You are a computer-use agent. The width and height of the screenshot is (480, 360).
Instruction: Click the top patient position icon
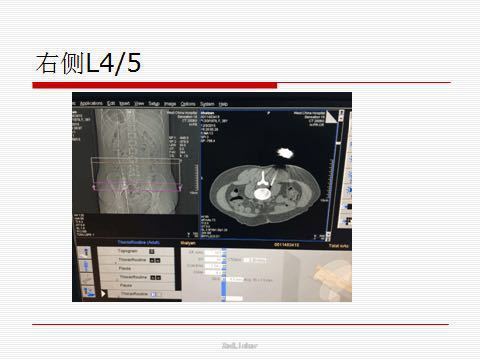pos(85,252)
